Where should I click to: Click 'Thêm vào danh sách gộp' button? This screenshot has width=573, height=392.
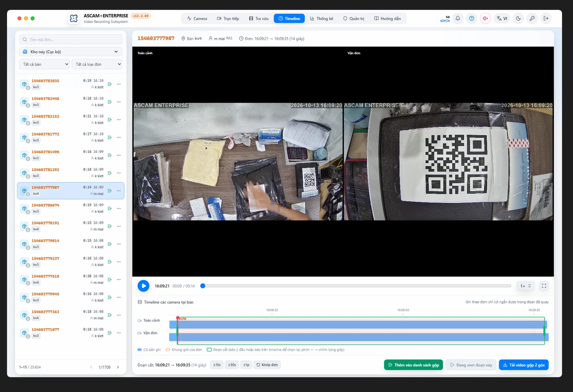point(414,365)
